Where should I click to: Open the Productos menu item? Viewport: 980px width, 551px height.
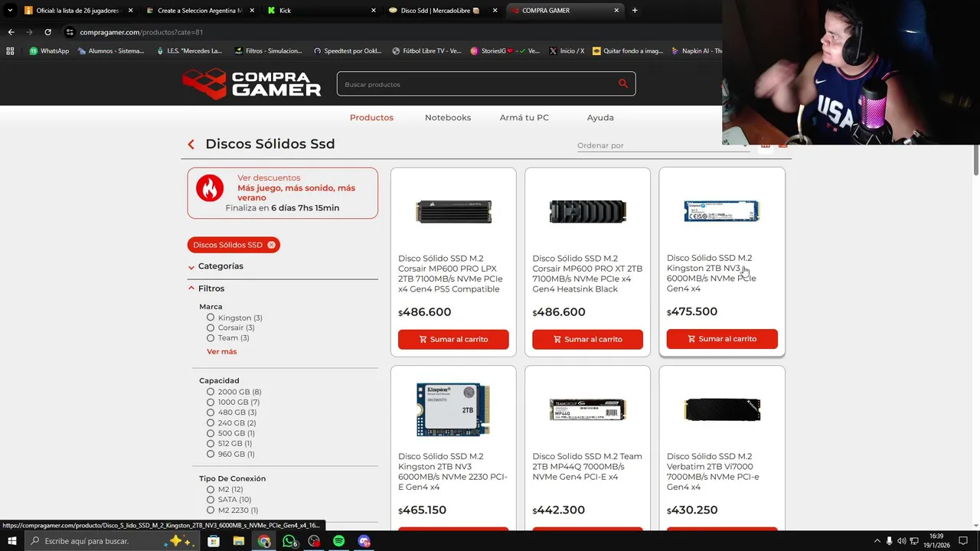point(371,117)
